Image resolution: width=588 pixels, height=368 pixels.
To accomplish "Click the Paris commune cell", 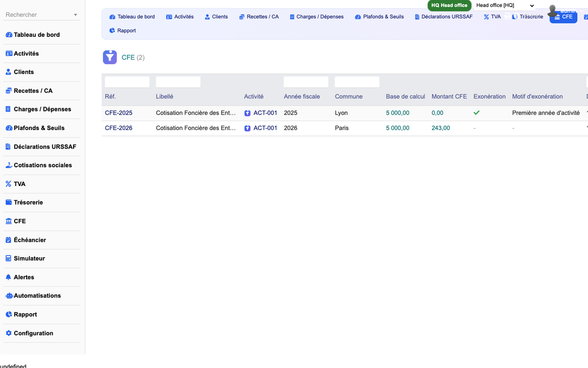I will [x=342, y=128].
